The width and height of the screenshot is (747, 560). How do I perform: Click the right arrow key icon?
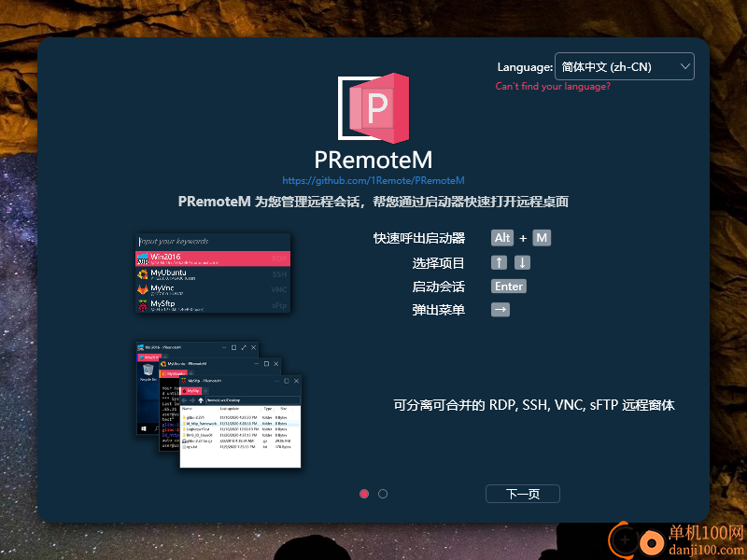tap(500, 310)
